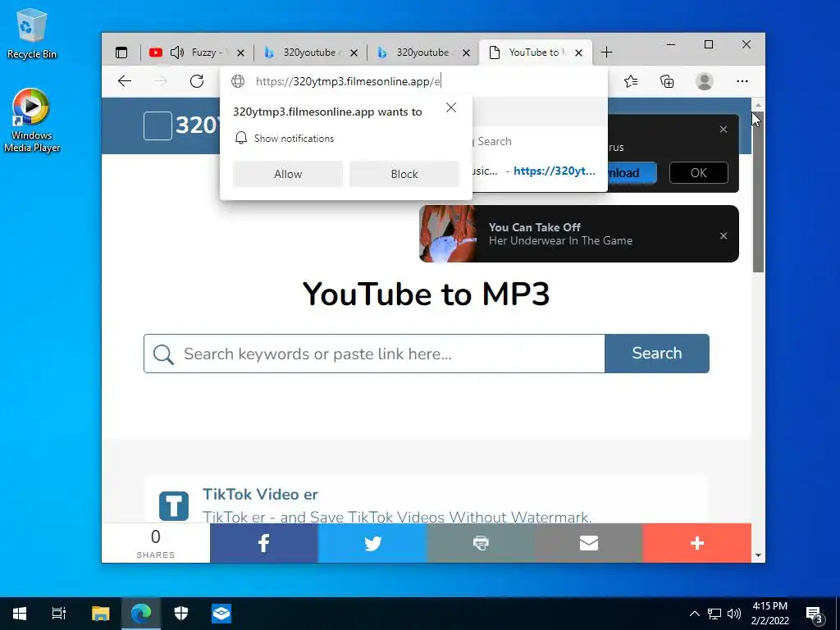
Task: Open File Explorer from the taskbar
Action: pos(100,614)
